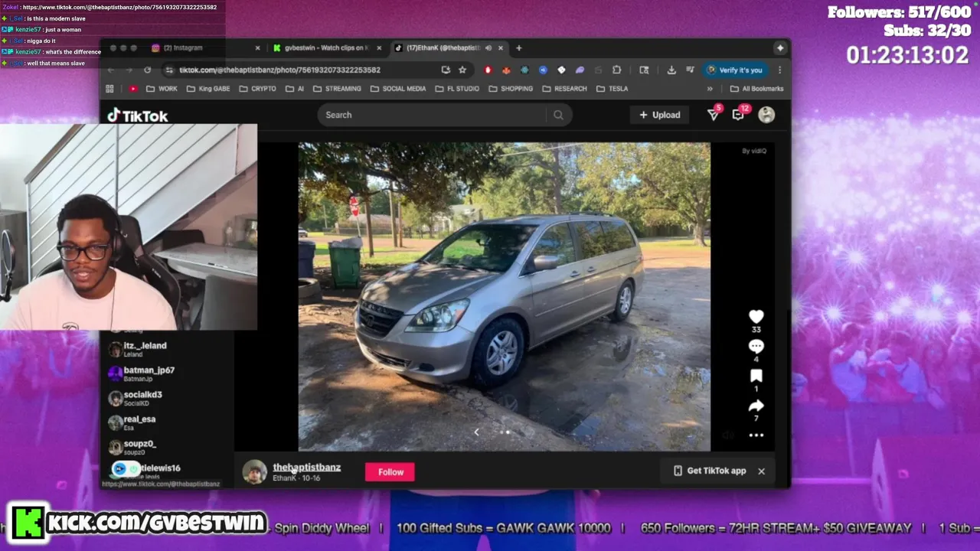The width and height of the screenshot is (980, 551).
Task: Click the red extension icon in toolbar
Action: click(488, 70)
